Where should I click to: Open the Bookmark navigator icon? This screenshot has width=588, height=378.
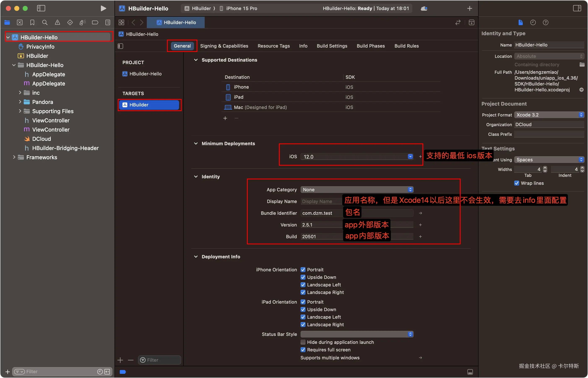coord(32,23)
